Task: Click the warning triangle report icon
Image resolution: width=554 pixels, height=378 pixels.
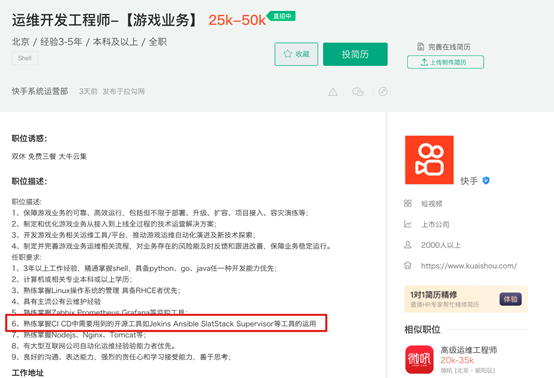Action: pyautogui.click(x=332, y=92)
